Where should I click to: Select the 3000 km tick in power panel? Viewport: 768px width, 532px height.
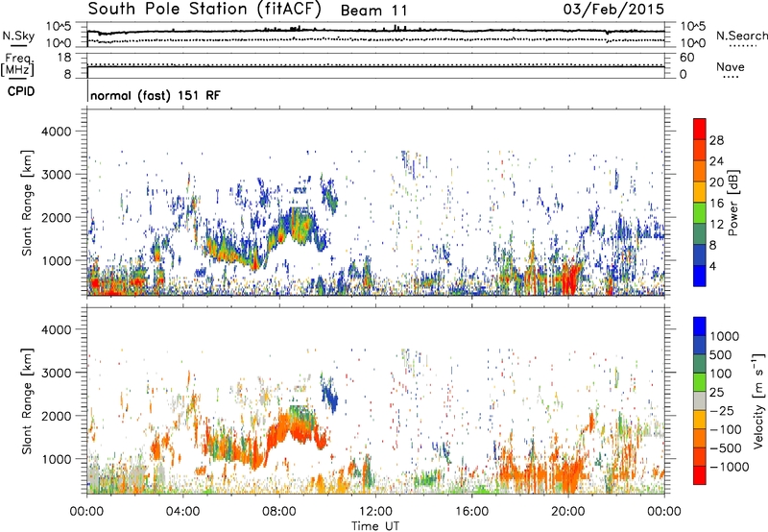pos(56,175)
